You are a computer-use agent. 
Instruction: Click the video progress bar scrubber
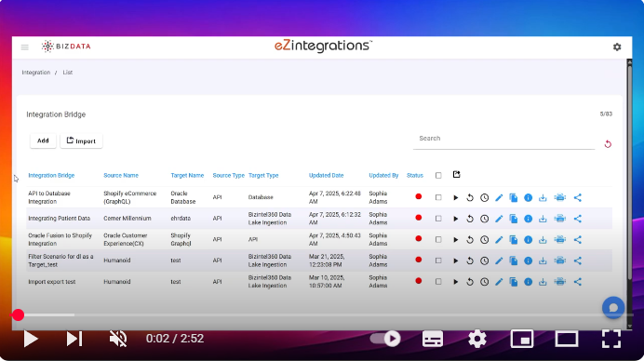pyautogui.click(x=18, y=315)
